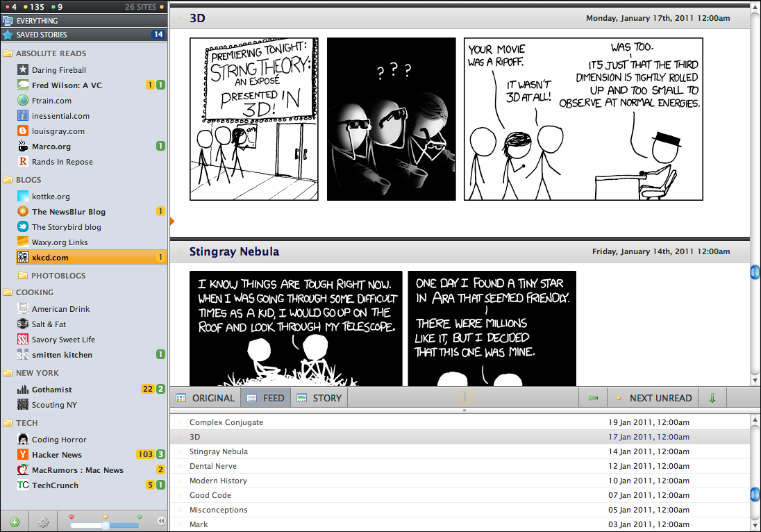761x532 pixels.
Task: Select the Daring Fireball feed
Action: 59,70
